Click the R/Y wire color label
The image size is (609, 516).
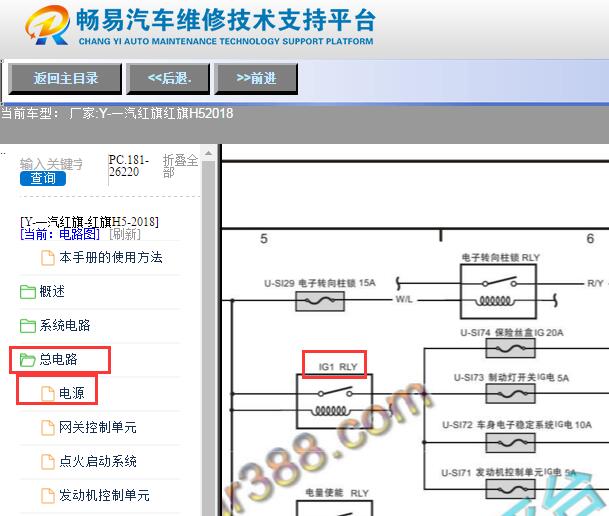tap(595, 283)
